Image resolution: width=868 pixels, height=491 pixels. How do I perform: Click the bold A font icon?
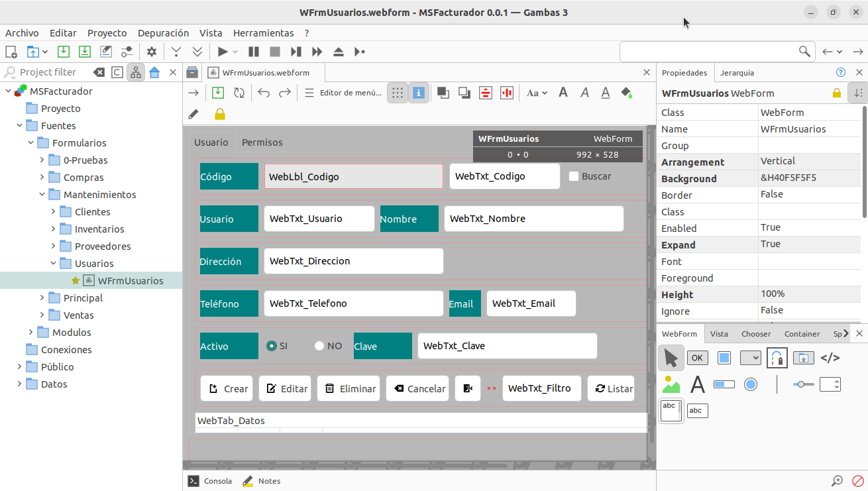pyautogui.click(x=563, y=93)
